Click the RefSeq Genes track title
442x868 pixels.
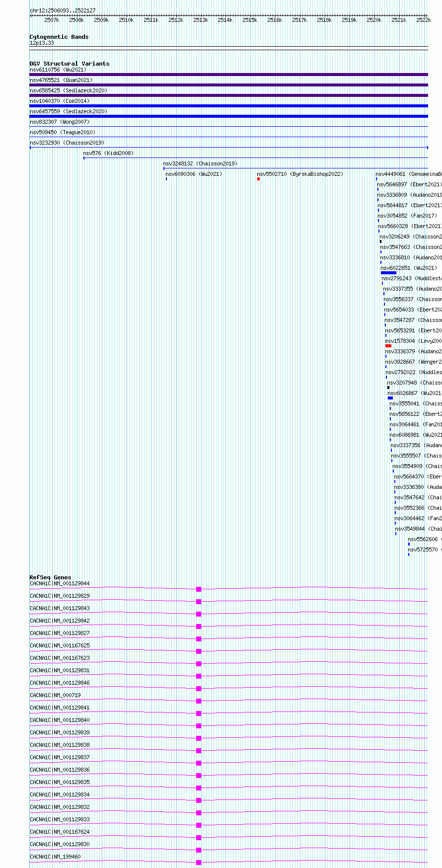[x=50, y=577]
